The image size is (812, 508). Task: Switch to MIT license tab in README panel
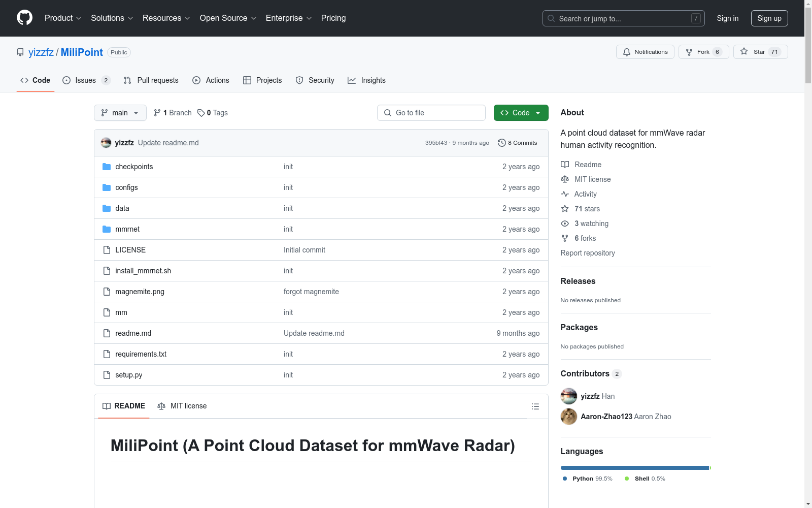(x=182, y=406)
